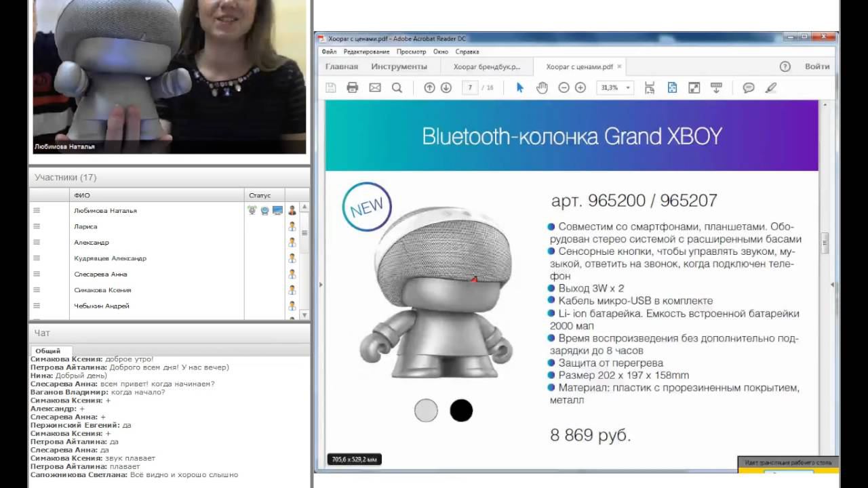Click the user avatar icon for Кудрявцев Александр
Image resolution: width=868 pixels, height=488 pixels.
point(292,258)
